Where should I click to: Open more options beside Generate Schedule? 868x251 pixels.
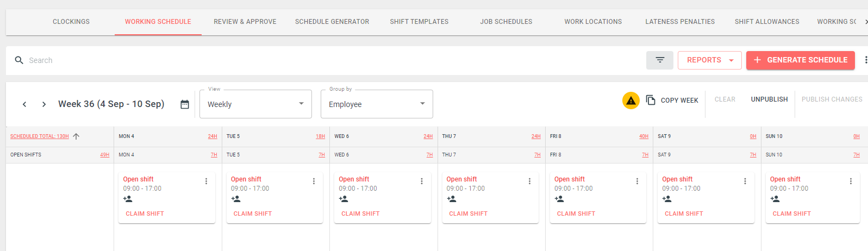pos(865,60)
